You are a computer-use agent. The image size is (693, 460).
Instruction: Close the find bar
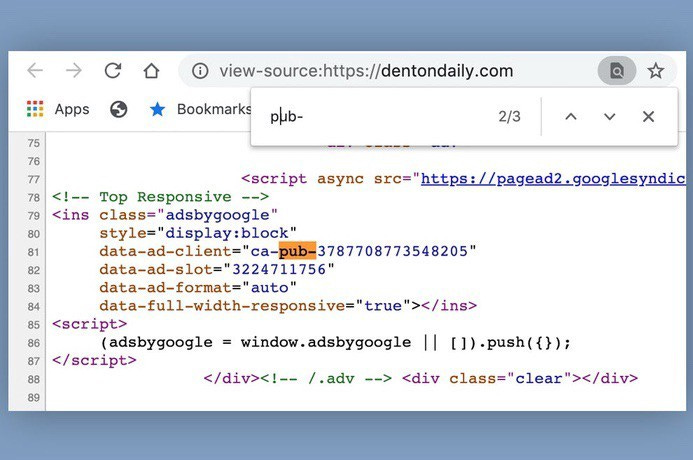click(x=648, y=117)
